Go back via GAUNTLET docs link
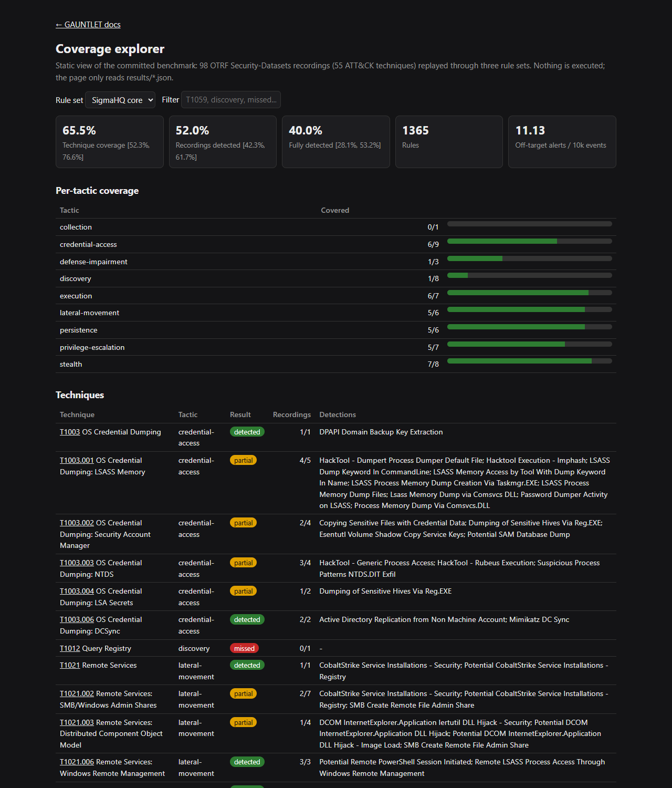 [88, 25]
